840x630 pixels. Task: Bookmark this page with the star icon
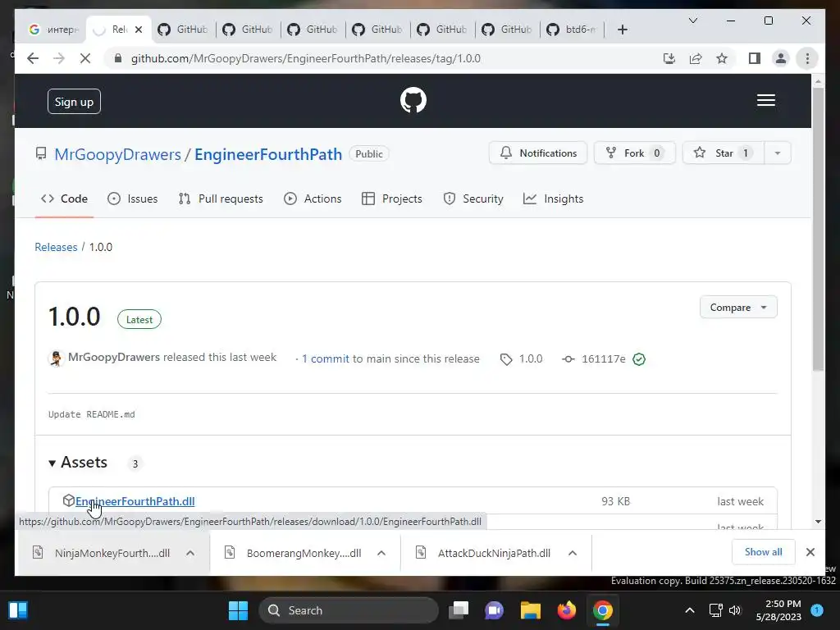click(x=722, y=58)
